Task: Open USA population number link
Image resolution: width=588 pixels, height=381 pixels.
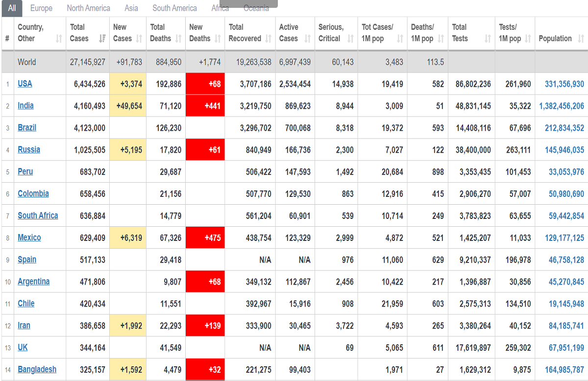Action: (x=564, y=84)
